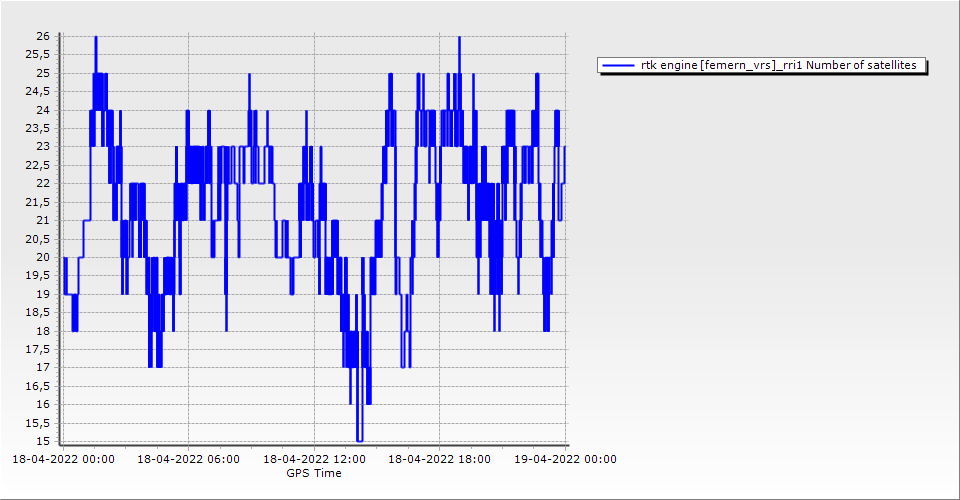Click the 17,5 tick label
The height and width of the screenshot is (500, 960).
pyautogui.click(x=39, y=349)
